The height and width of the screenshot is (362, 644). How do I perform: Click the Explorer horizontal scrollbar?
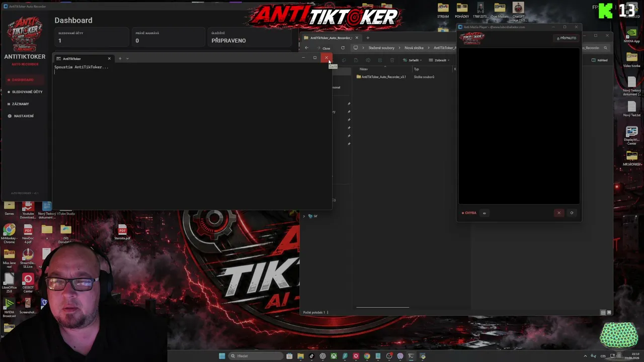pos(382,307)
